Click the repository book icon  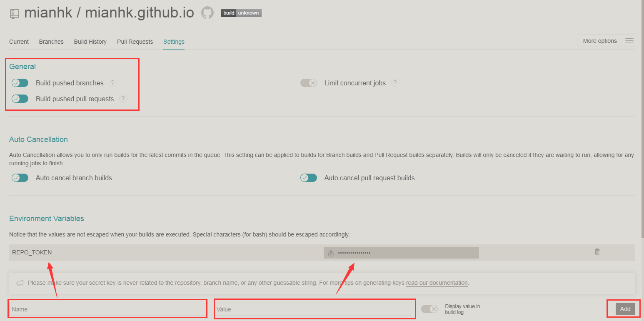14,14
